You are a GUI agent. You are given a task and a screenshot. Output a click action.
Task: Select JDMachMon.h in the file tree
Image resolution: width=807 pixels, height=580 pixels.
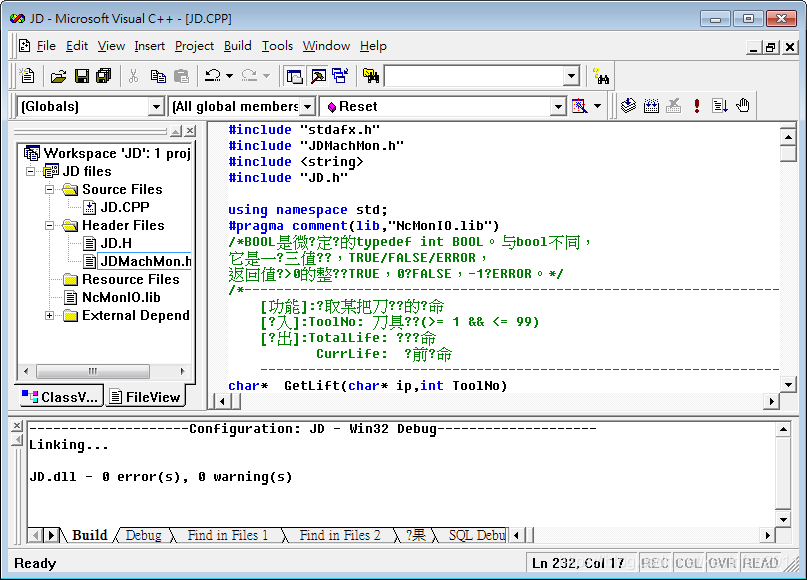pyautogui.click(x=146, y=261)
